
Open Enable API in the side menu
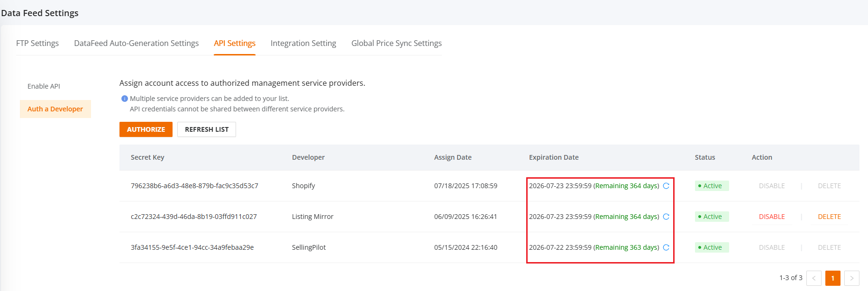point(44,86)
